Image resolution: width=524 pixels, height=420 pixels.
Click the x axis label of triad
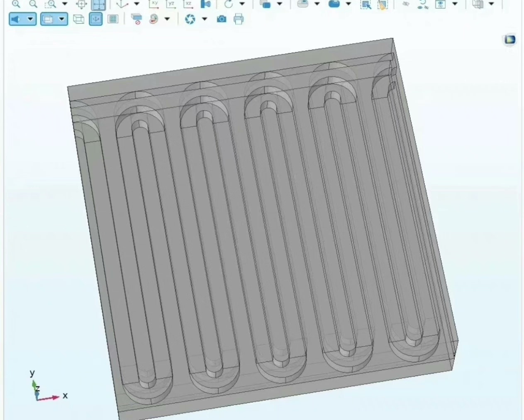click(x=65, y=396)
